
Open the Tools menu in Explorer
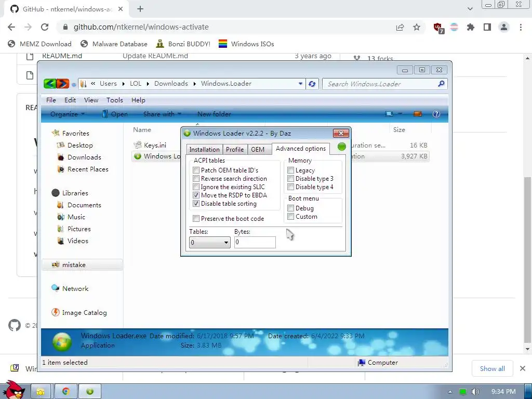click(x=115, y=100)
